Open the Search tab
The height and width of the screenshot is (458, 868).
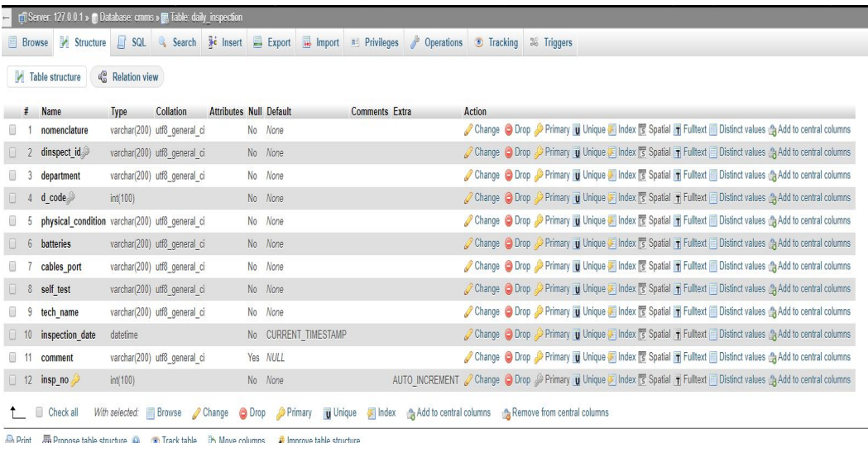pos(177,42)
